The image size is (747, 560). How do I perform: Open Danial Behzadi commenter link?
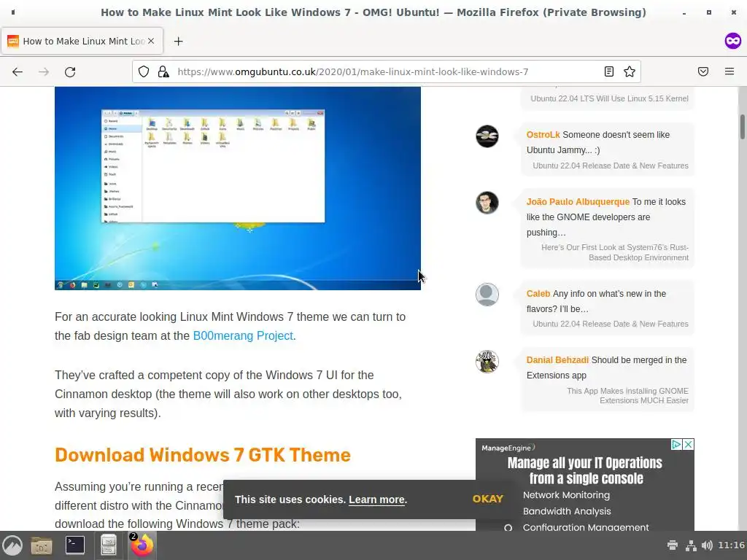click(557, 360)
